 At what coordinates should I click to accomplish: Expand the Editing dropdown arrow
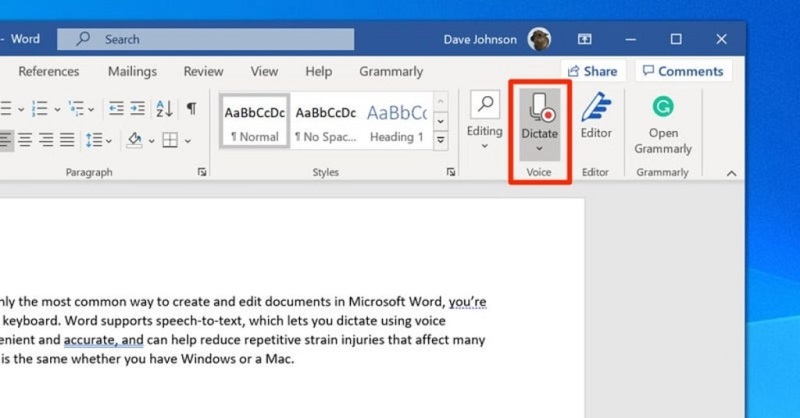pos(485,146)
